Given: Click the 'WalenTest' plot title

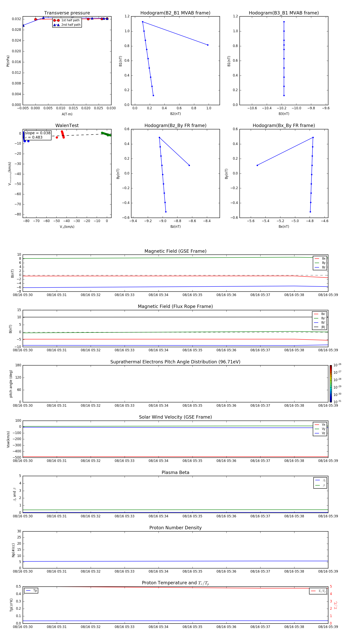Looking at the screenshot, I should (67, 125).
